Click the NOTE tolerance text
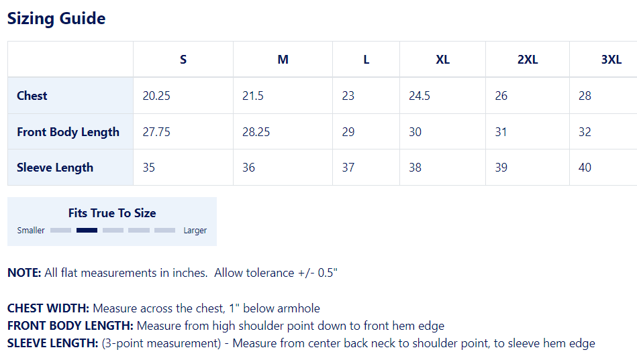The height and width of the screenshot is (364, 637). coord(173,273)
